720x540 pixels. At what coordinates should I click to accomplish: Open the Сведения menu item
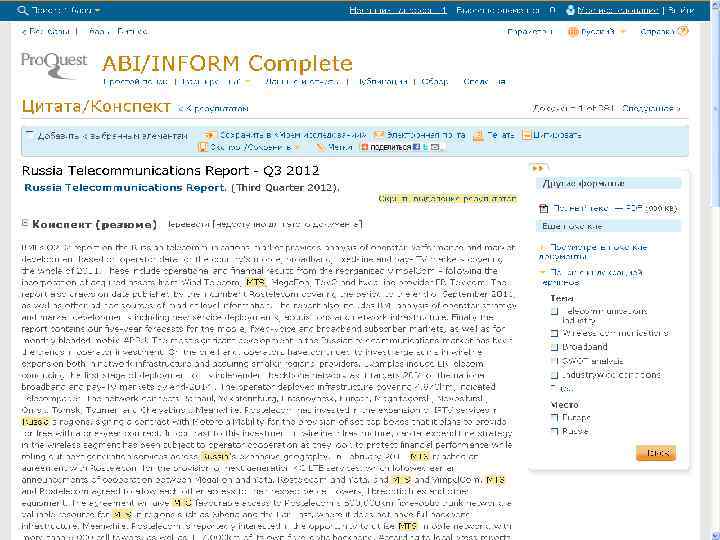click(485, 82)
